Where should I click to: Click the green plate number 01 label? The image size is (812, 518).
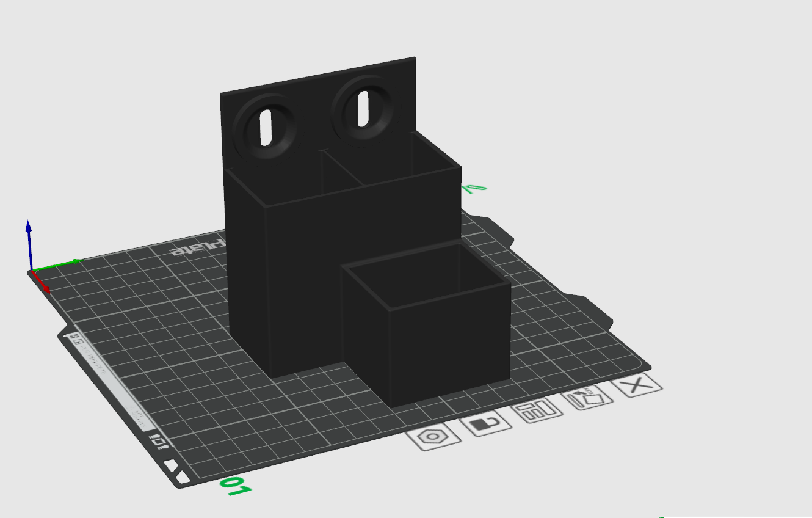coord(236,486)
